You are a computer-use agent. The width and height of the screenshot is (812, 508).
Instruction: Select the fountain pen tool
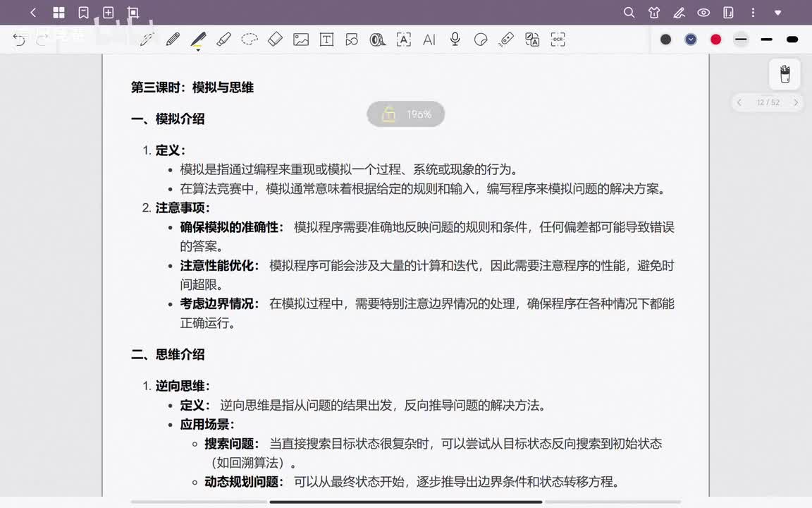pyautogui.click(x=147, y=40)
